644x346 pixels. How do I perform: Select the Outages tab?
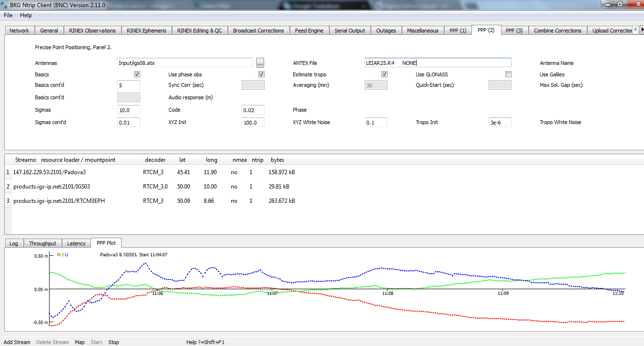coord(386,31)
